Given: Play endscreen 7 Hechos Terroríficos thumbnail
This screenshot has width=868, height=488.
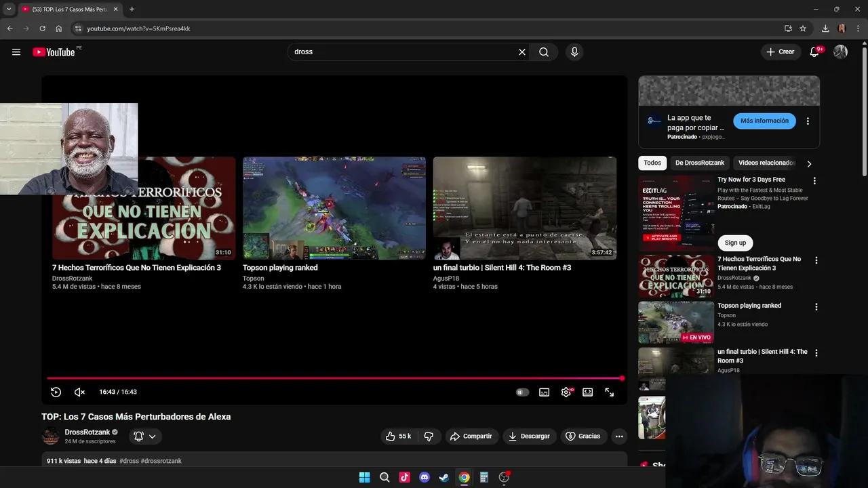Looking at the screenshot, I should (144, 208).
